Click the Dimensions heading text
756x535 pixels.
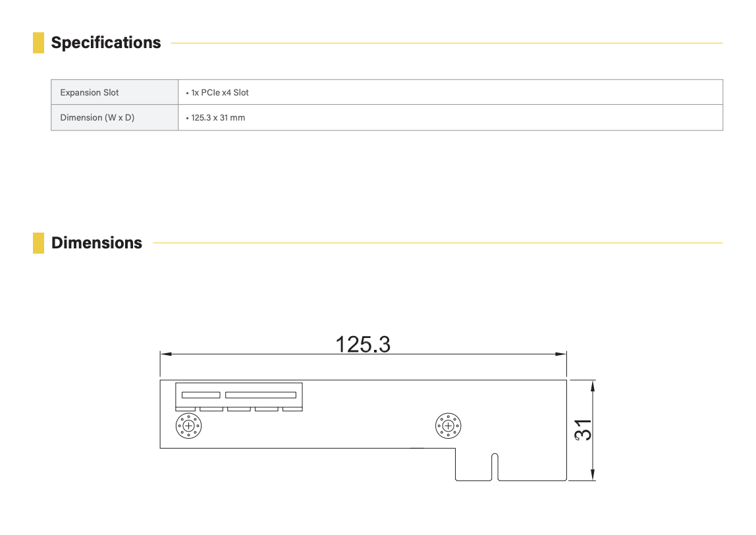(97, 243)
